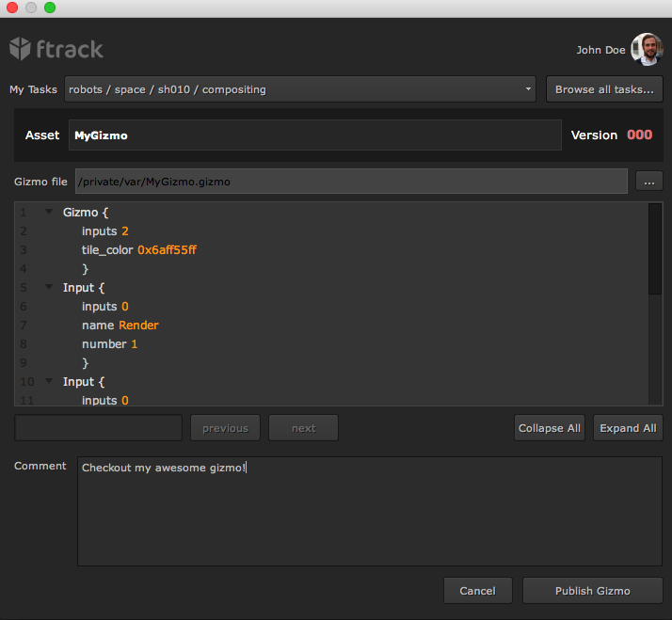Collapse the Gizmo block on line 1
The height and width of the screenshot is (620, 672).
point(49,212)
